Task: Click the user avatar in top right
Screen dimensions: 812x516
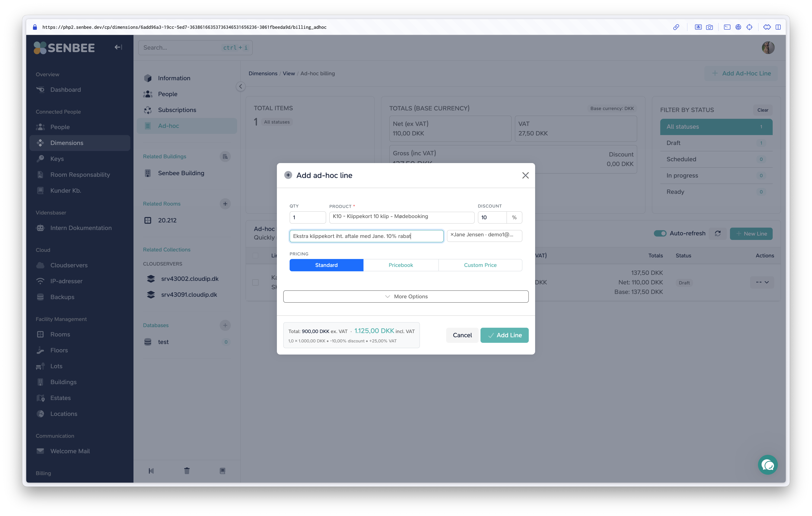Action: point(768,47)
